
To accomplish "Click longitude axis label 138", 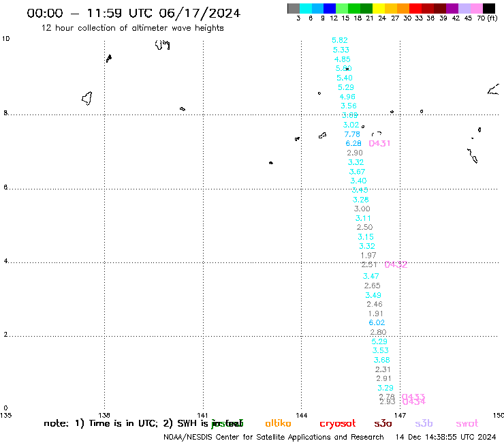I will tap(104, 415).
